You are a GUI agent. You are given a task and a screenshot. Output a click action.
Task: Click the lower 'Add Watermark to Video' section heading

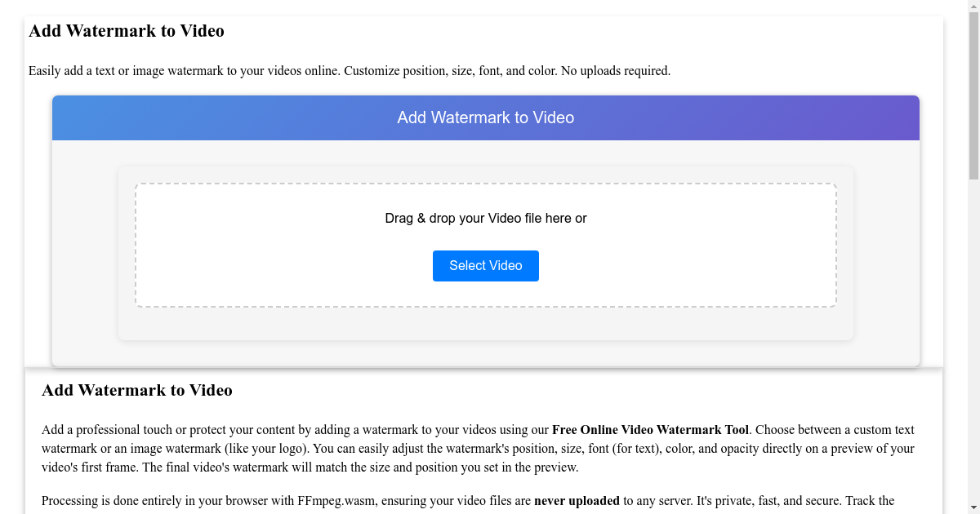[136, 390]
